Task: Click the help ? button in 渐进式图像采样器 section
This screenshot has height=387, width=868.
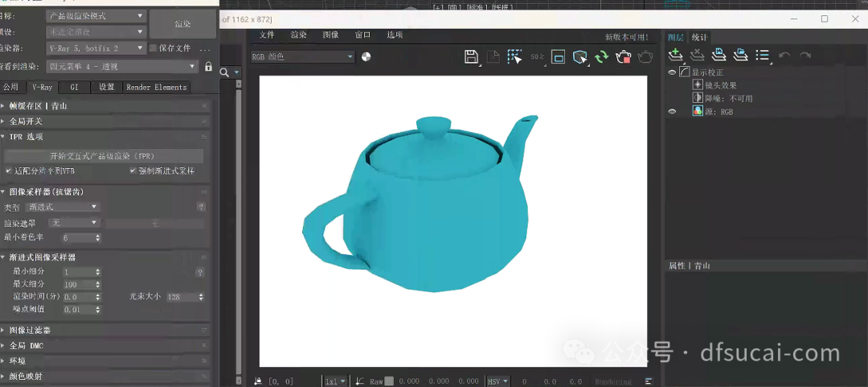Action: [200, 272]
